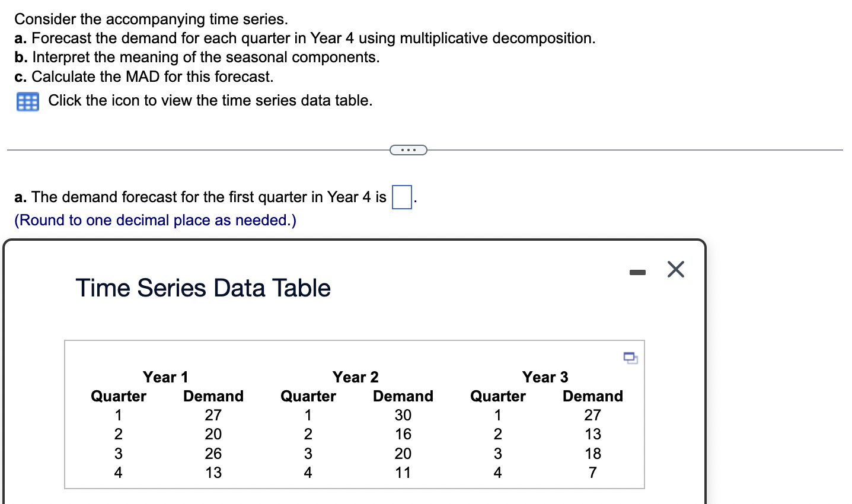Select the 'Demand' column label under Year 3
852x504 pixels.
pyautogui.click(x=592, y=396)
